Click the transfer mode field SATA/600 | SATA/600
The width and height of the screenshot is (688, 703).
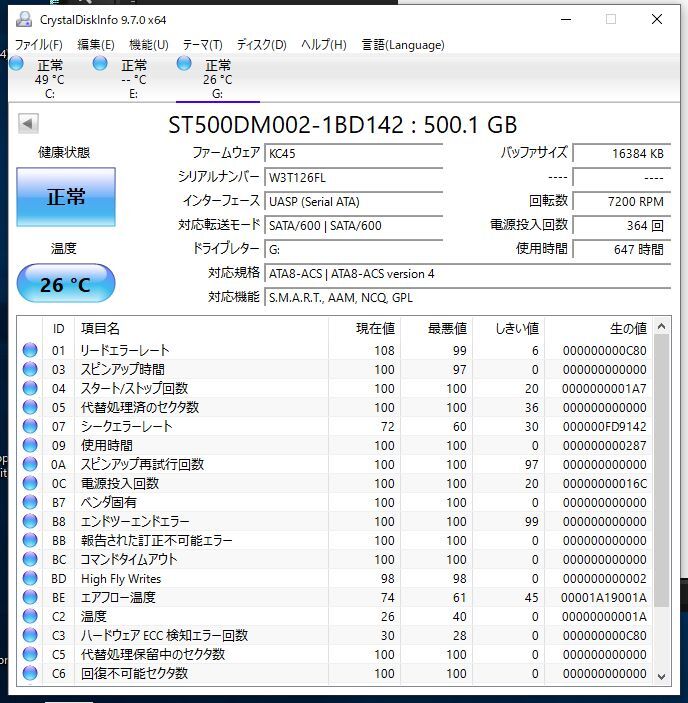click(x=354, y=226)
